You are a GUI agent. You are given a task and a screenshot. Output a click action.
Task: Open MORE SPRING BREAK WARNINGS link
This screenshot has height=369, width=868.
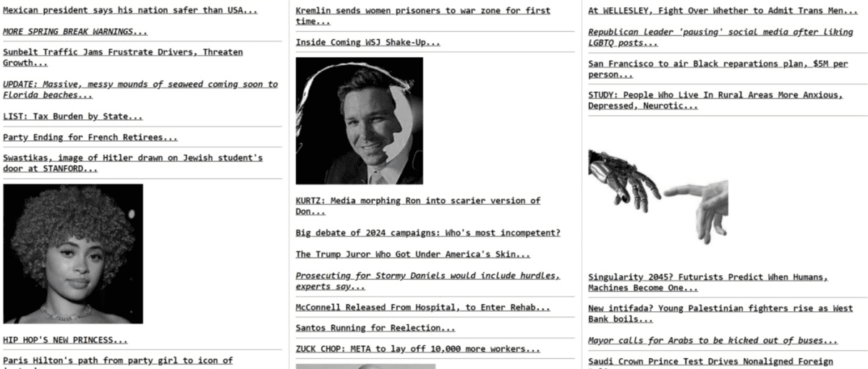(75, 32)
